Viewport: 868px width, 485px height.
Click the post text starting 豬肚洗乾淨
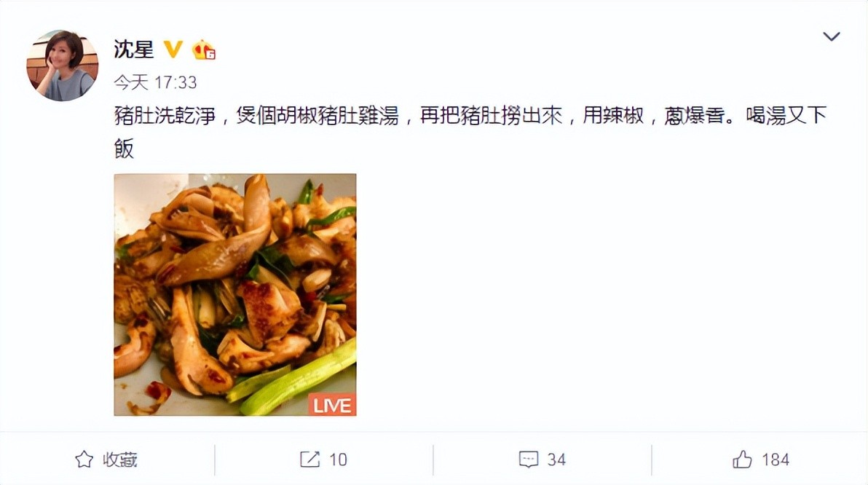click(x=470, y=132)
